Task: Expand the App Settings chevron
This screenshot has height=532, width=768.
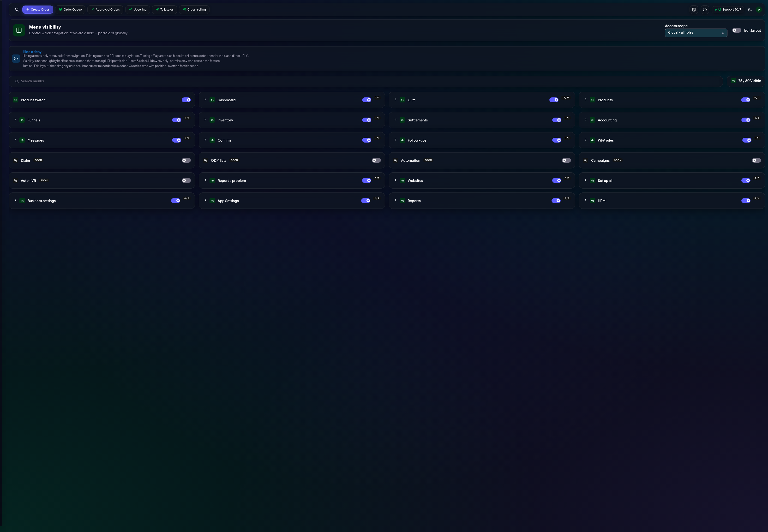Action: pyautogui.click(x=205, y=200)
